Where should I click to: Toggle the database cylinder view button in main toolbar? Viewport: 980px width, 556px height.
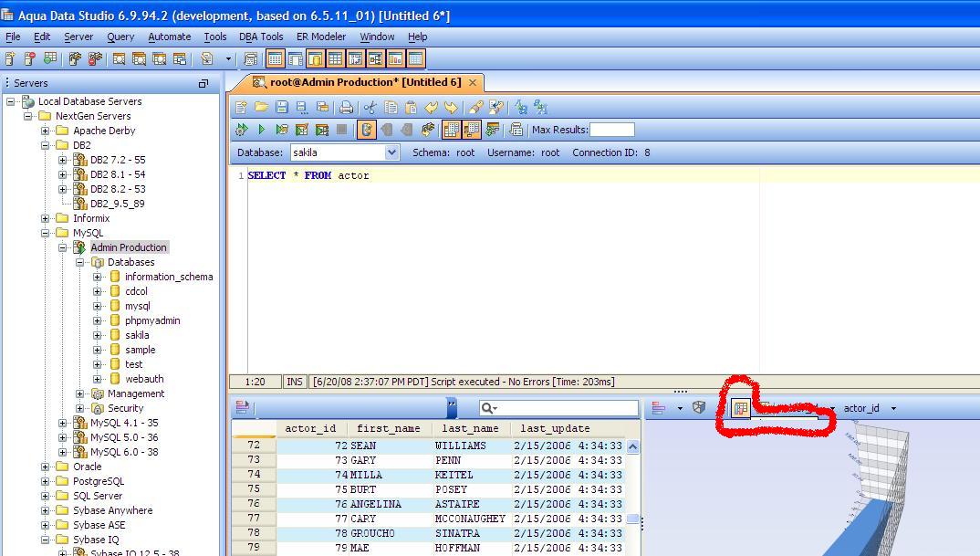315,58
